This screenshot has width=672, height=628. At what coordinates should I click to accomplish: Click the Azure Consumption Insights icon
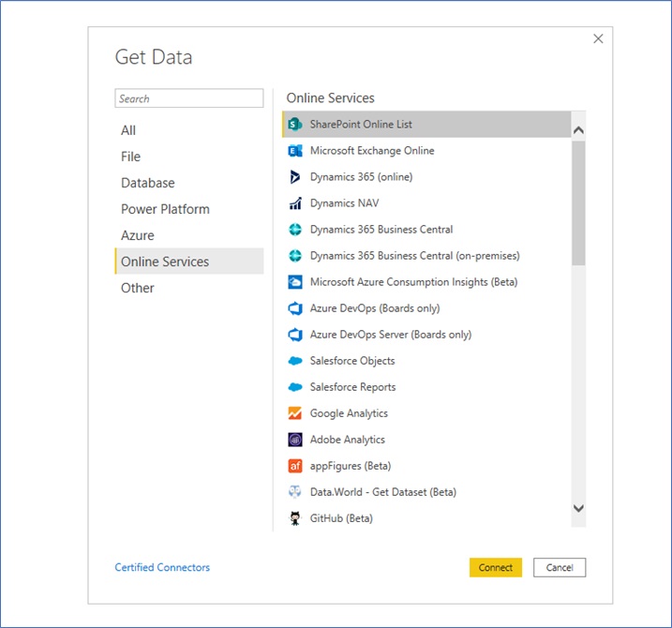pyautogui.click(x=295, y=282)
